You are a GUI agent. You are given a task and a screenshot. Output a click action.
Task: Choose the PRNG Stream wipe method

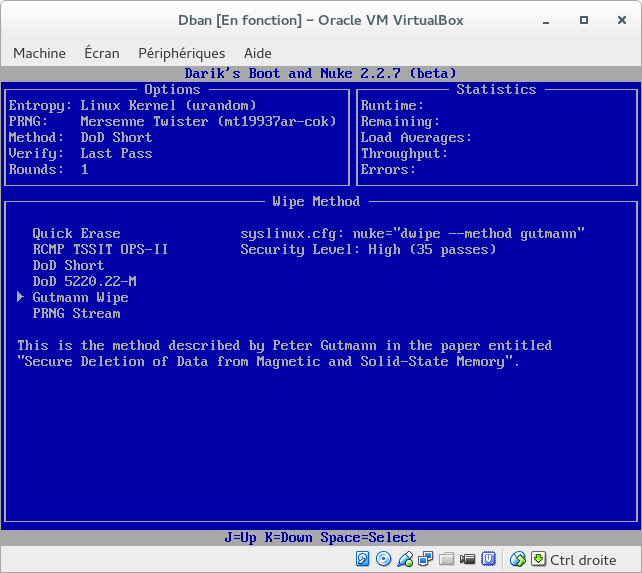pos(76,313)
